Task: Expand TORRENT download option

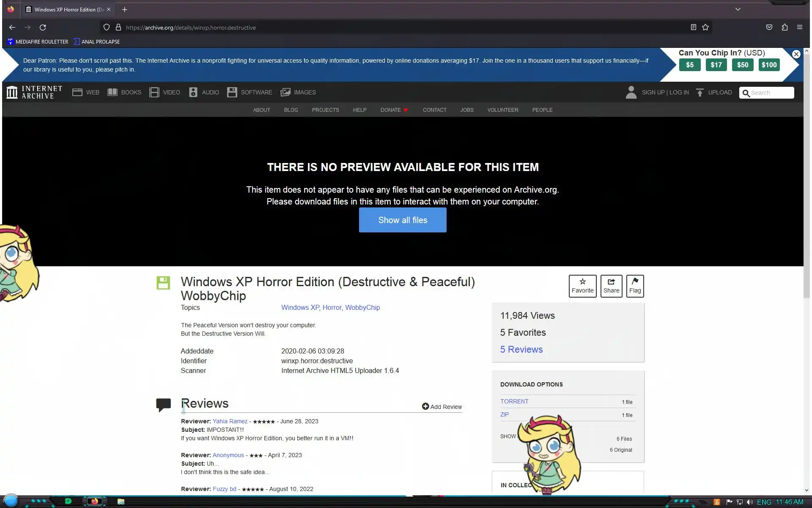Action: pos(514,401)
